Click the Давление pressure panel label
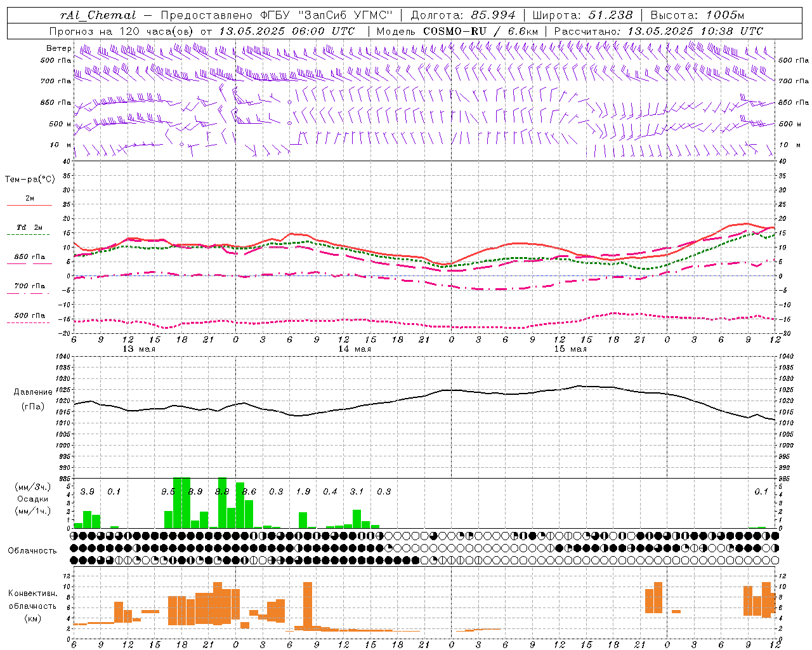The image size is (812, 650). (x=33, y=392)
